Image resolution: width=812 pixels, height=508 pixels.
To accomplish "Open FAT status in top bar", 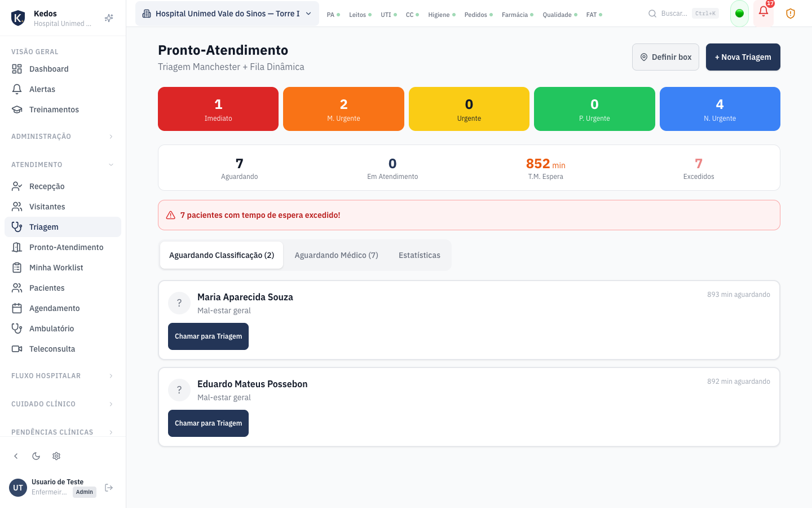I will 594,15.
